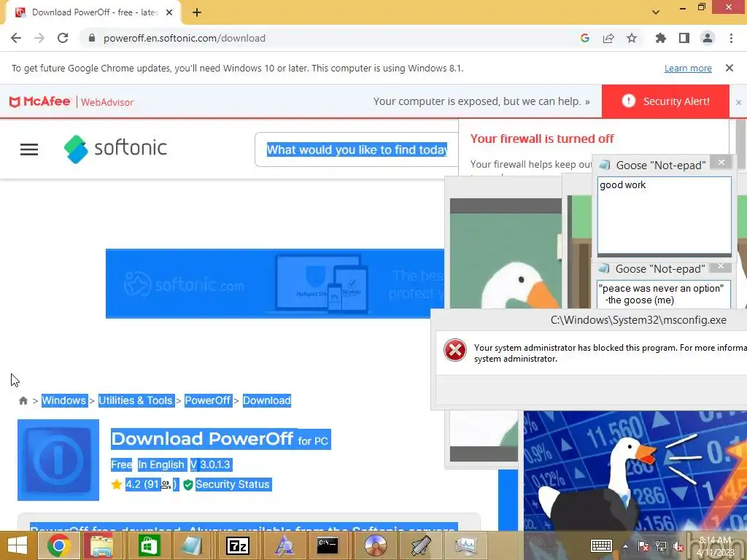
Task: Open the Utilities & Tools breadcrumb
Action: 135,400
